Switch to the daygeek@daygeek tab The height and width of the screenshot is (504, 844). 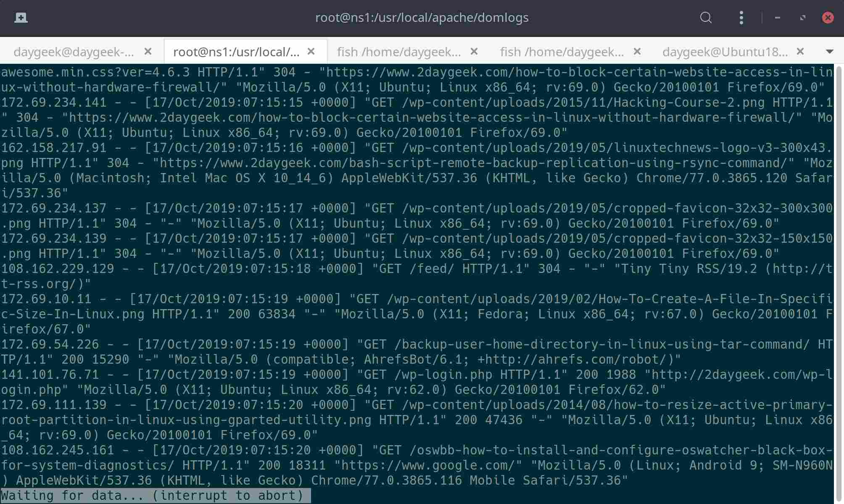tap(74, 52)
